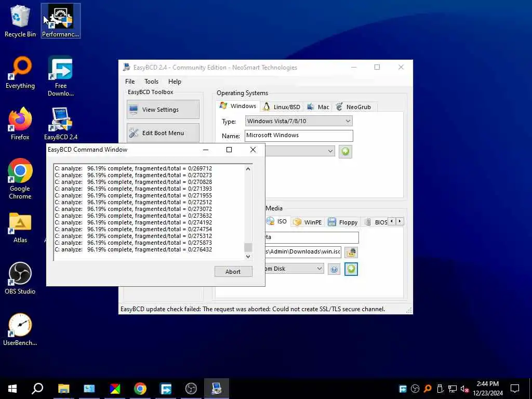Open the File menu in EasyBCD
This screenshot has width=532, height=399.
point(129,82)
